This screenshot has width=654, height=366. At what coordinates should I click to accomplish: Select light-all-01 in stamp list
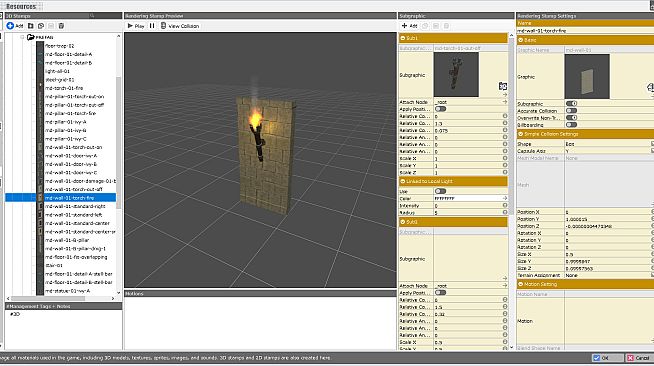[x=57, y=71]
